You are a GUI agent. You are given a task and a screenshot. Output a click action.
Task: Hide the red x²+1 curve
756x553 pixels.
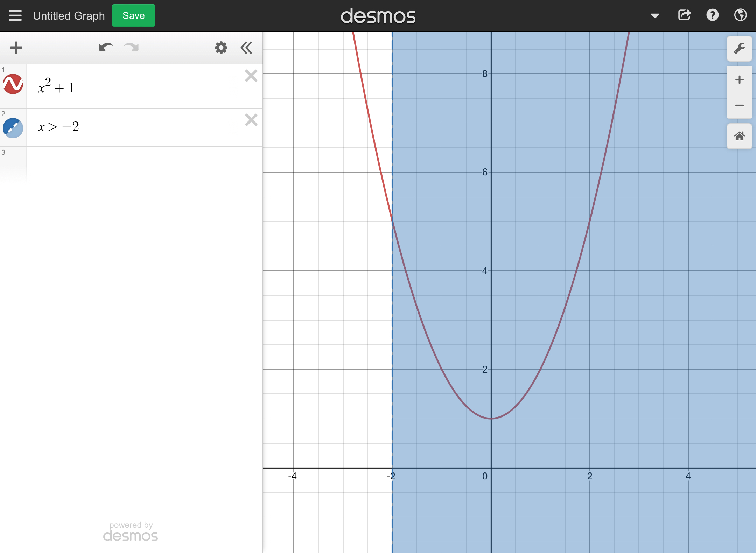point(13,84)
